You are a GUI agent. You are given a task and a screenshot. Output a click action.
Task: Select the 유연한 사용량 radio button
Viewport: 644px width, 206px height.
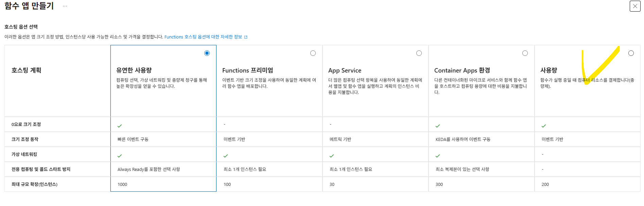click(x=207, y=53)
